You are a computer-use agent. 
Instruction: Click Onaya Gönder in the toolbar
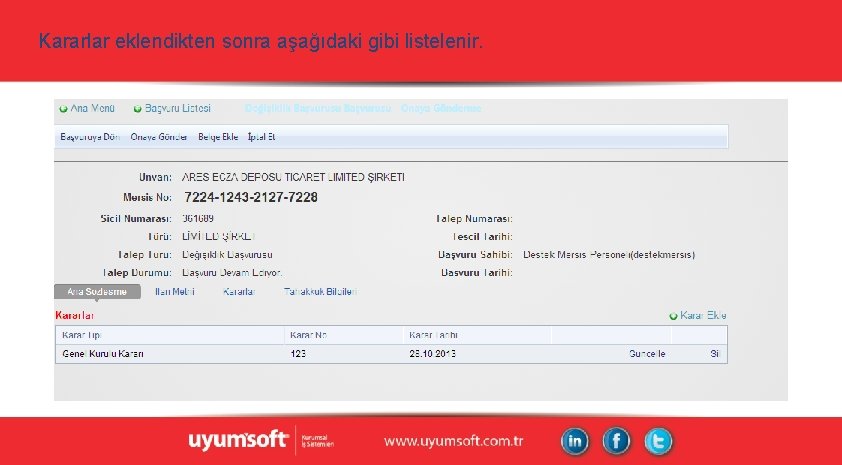[x=159, y=137]
